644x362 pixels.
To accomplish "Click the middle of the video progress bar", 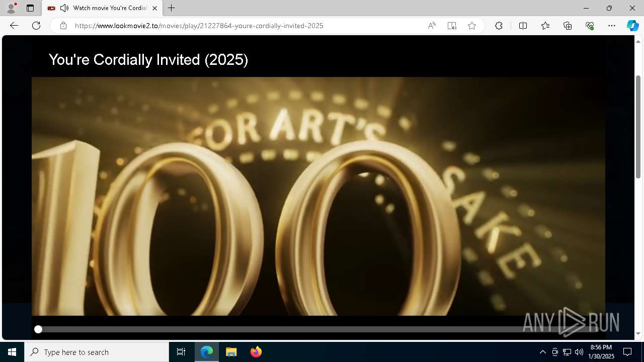I will tap(318, 329).
